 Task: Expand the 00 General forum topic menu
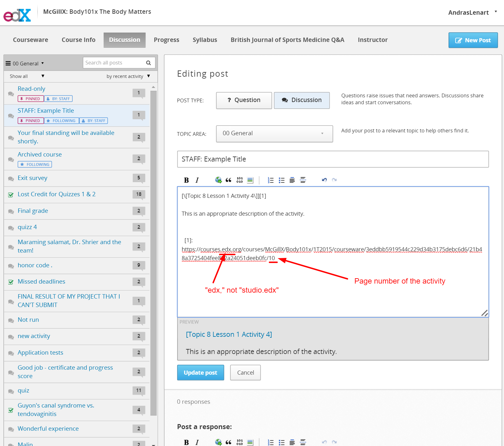[x=25, y=64]
